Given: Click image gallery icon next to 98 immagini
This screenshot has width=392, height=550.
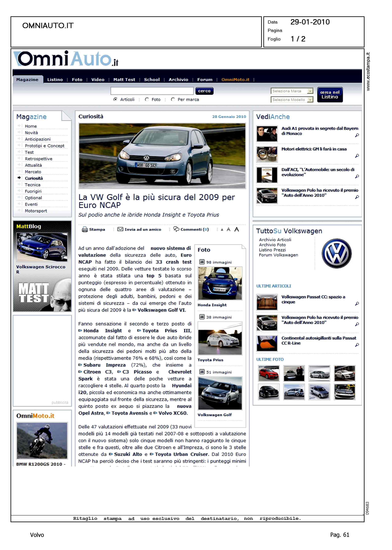Looking at the screenshot, I should tap(202, 262).
